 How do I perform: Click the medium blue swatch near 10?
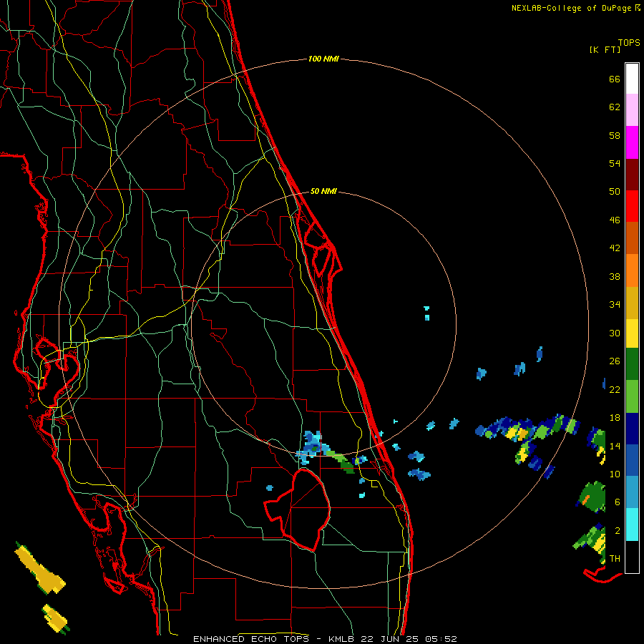pos(632,460)
